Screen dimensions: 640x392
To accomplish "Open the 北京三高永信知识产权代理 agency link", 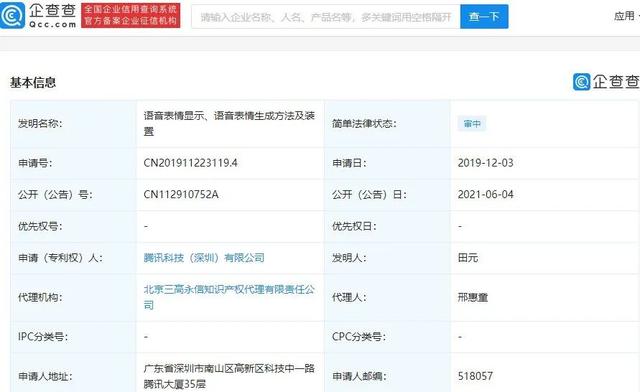I will (229, 297).
